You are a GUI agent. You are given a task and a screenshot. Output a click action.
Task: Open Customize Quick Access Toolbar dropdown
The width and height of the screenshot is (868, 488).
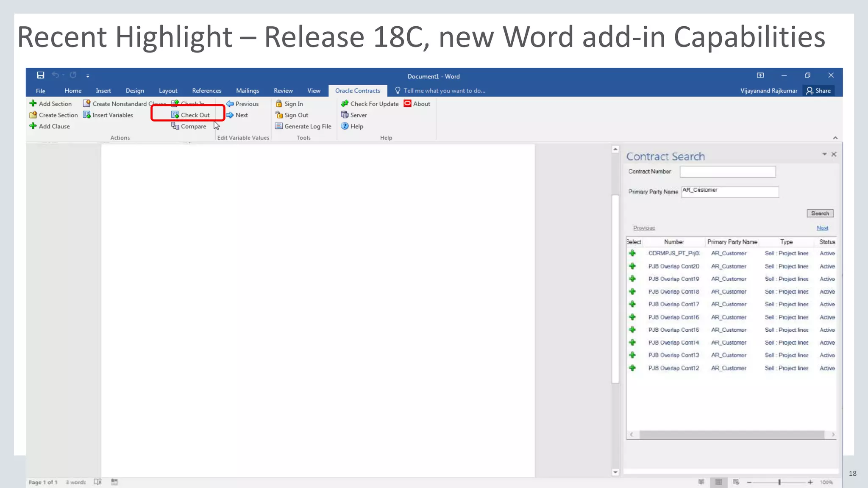pyautogui.click(x=88, y=76)
